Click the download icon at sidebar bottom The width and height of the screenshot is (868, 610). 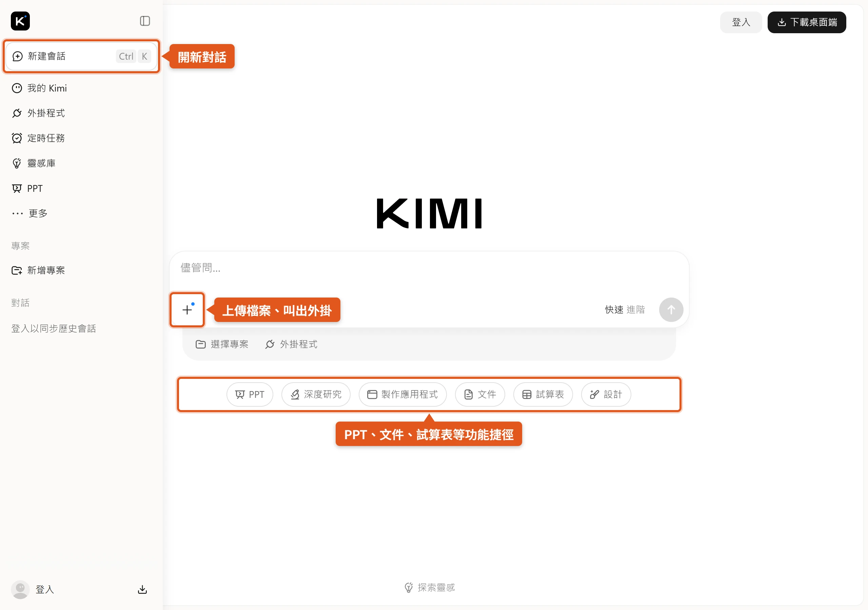142,589
